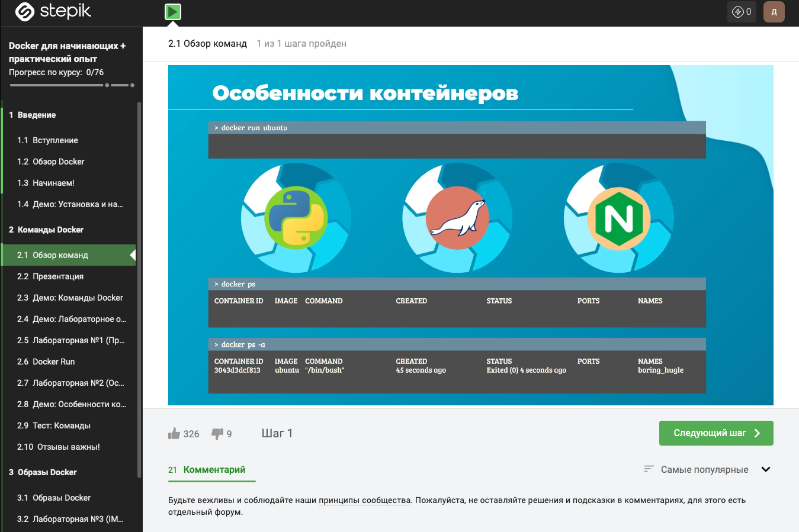Click the text 1 из 1 шага пройден
The width and height of the screenshot is (799, 532).
301,43
